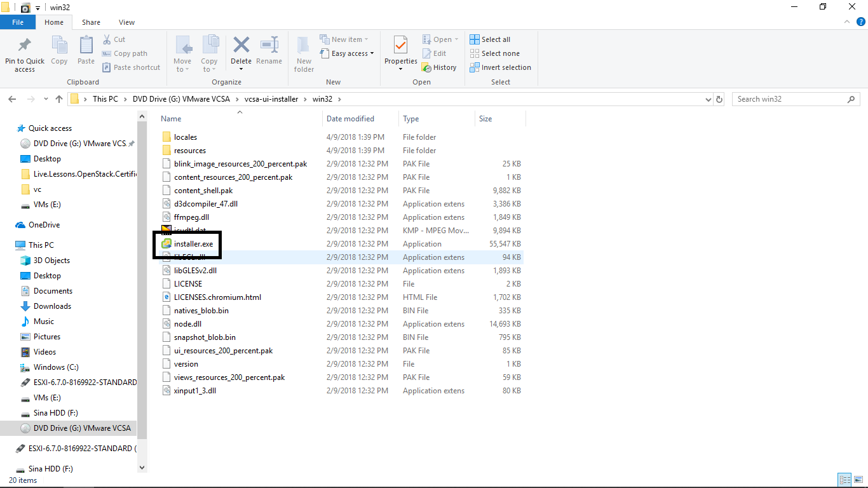Screen dimensions: 868x488
Task: Open the Easy access dropdown
Action: coord(348,53)
